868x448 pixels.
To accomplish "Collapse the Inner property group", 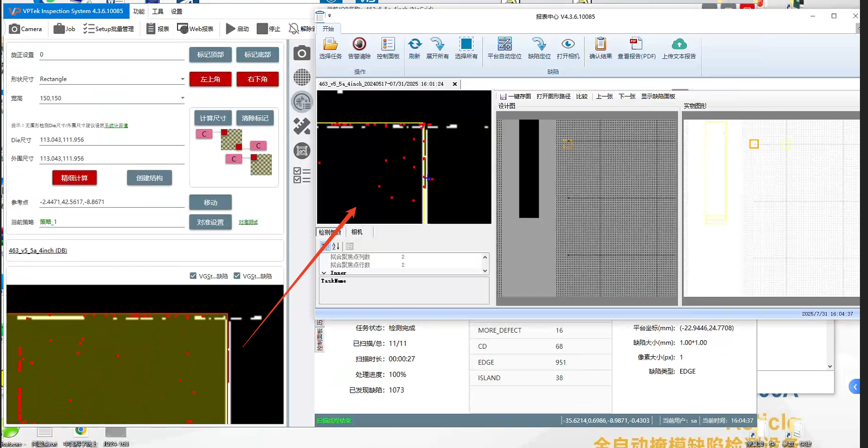I will [324, 273].
